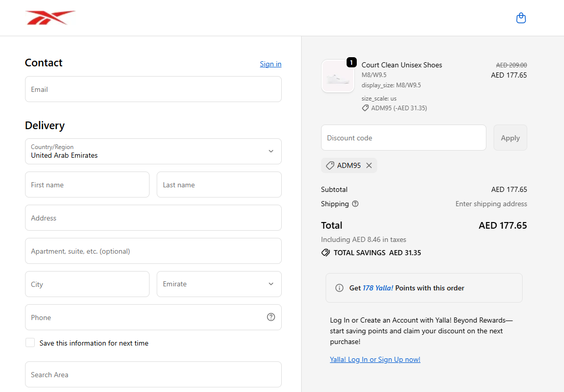Click the Total Savings tag icon

click(326, 253)
